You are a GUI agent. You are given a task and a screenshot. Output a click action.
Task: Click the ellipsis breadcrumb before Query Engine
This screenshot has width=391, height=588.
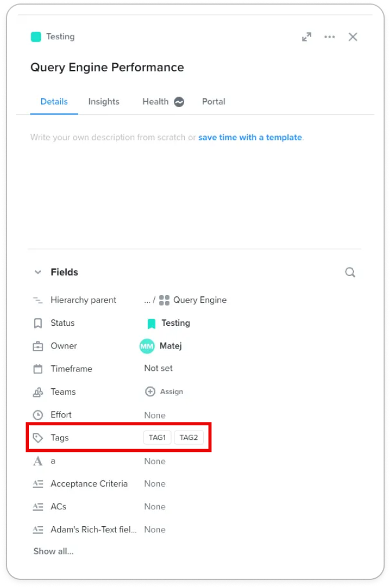147,301
